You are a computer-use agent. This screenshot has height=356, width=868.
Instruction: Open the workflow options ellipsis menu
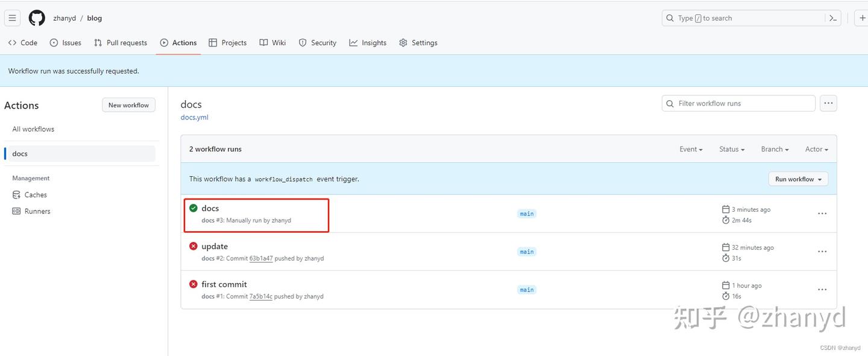(828, 103)
